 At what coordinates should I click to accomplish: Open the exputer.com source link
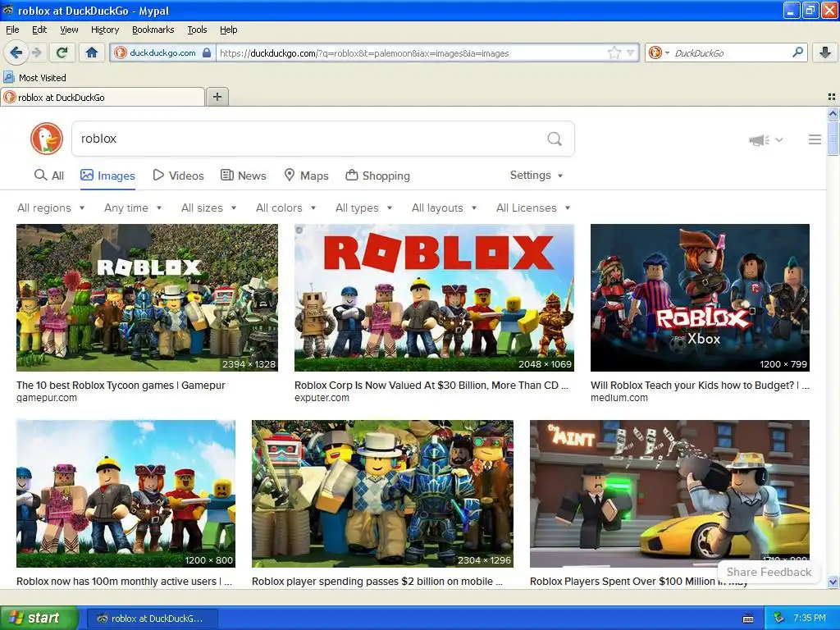point(322,398)
